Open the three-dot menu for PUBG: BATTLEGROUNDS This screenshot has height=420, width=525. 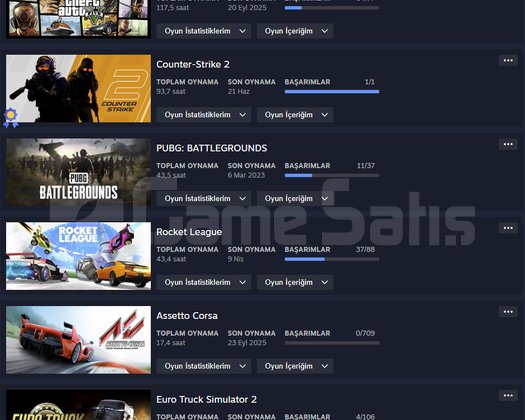tap(508, 144)
